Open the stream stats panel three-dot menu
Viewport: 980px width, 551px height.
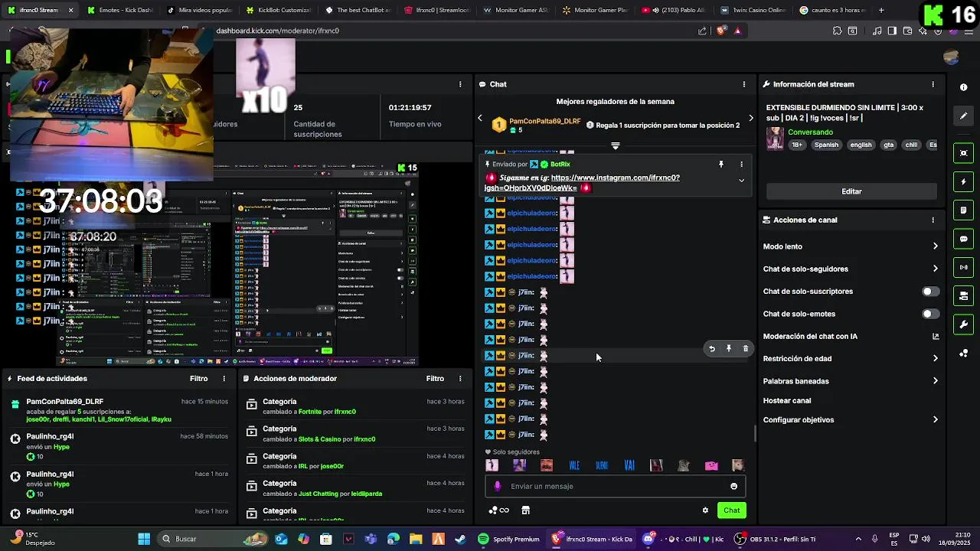click(x=460, y=84)
